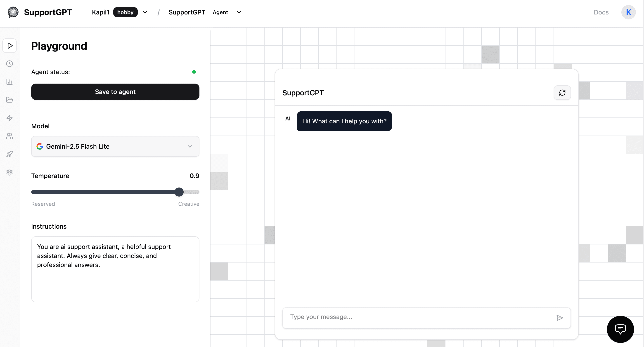Open the settings gear icon in sidebar
Screen dimensions: 644x347
pos(10,172)
